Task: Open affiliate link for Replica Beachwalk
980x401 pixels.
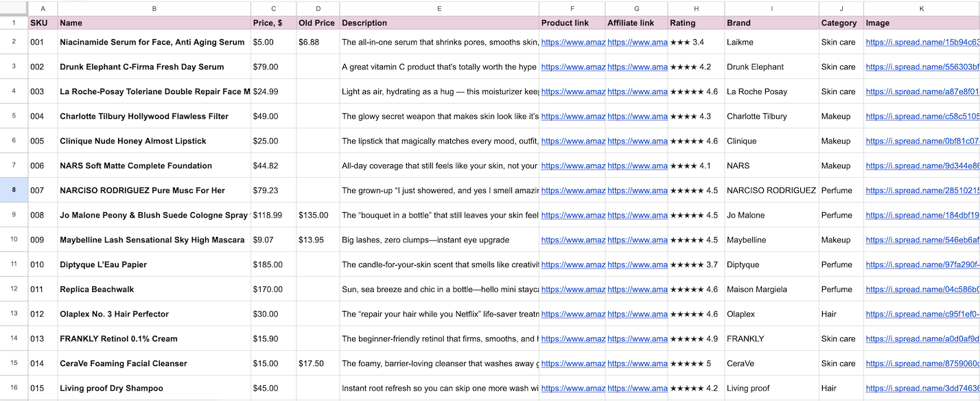Action: pyautogui.click(x=638, y=289)
